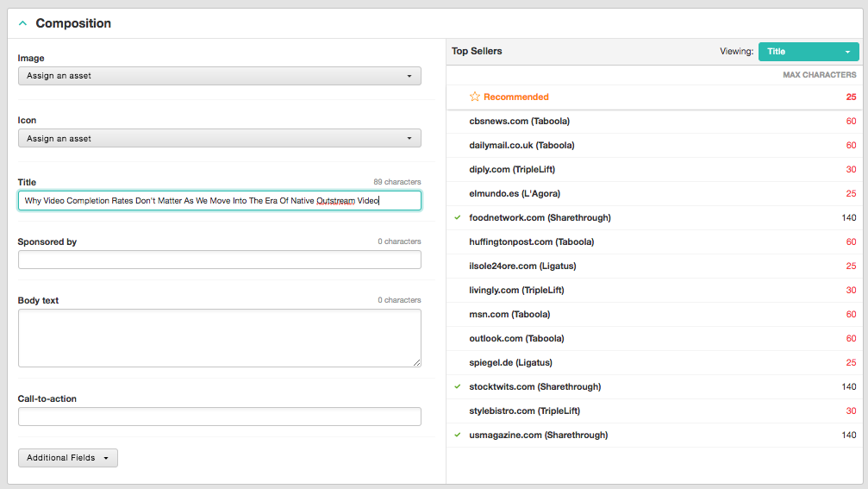This screenshot has width=868, height=489.
Task: Select foodnetwork.com (Sharethrough) row
Action: click(x=654, y=217)
